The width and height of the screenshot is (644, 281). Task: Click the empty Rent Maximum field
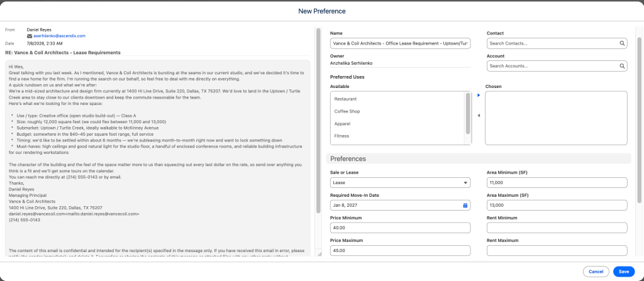pyautogui.click(x=557, y=251)
